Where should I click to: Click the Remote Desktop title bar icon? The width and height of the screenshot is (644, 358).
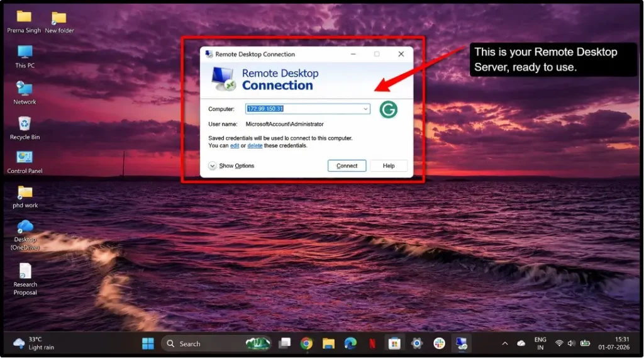209,54
